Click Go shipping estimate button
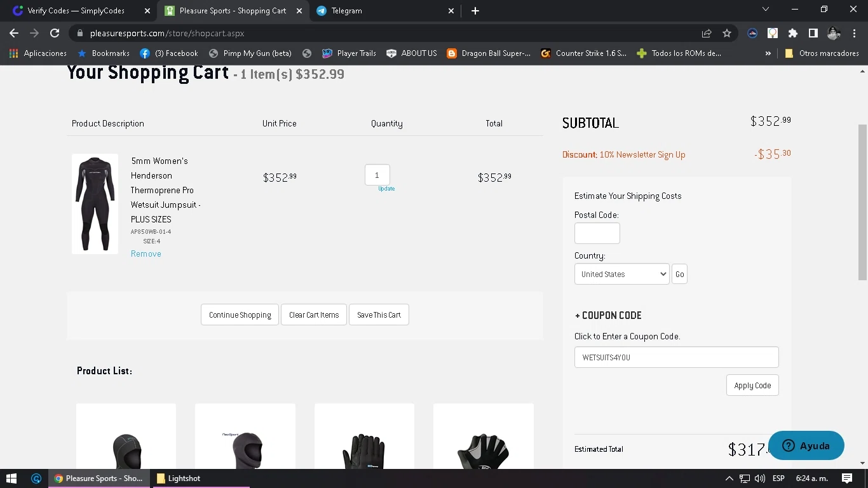 click(680, 274)
